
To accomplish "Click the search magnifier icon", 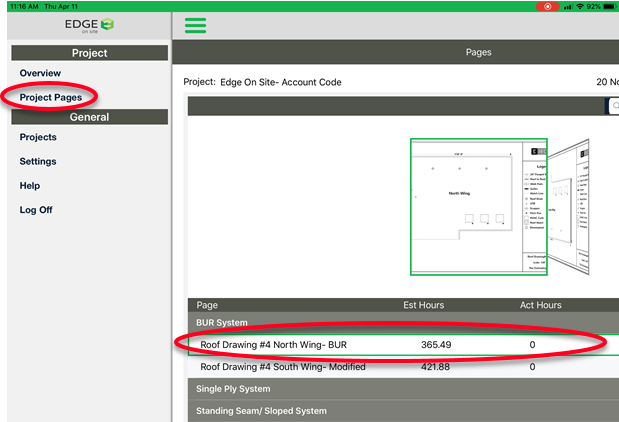I will 615,106.
